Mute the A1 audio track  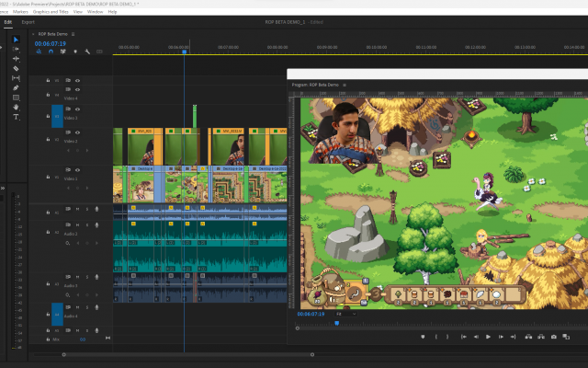pos(77,209)
